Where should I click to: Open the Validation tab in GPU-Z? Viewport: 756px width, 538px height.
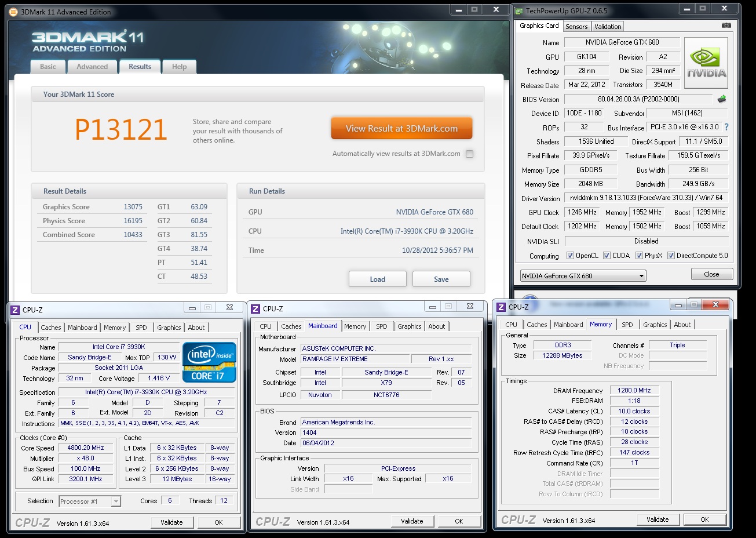608,27
